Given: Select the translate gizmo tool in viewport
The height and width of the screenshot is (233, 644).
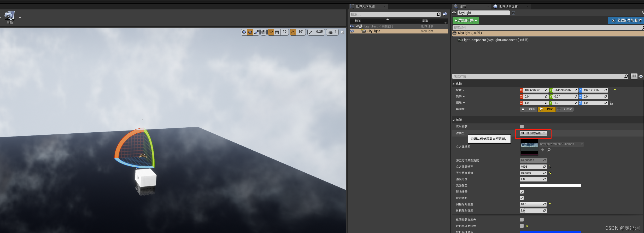Looking at the screenshot, I should 244,32.
